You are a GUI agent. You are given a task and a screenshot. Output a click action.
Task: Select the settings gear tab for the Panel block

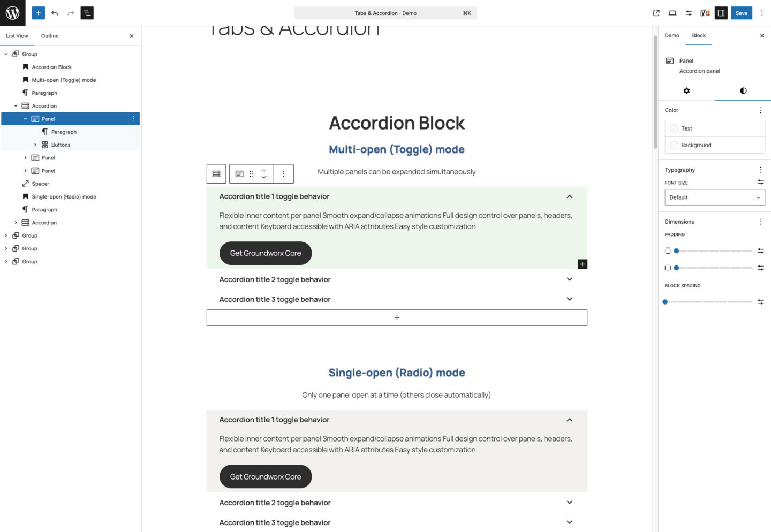pos(687,91)
